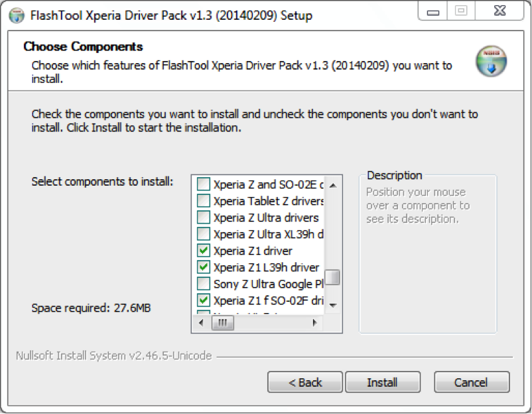This screenshot has height=414, width=532.
Task: Go back with the < Back button
Action: [x=305, y=382]
